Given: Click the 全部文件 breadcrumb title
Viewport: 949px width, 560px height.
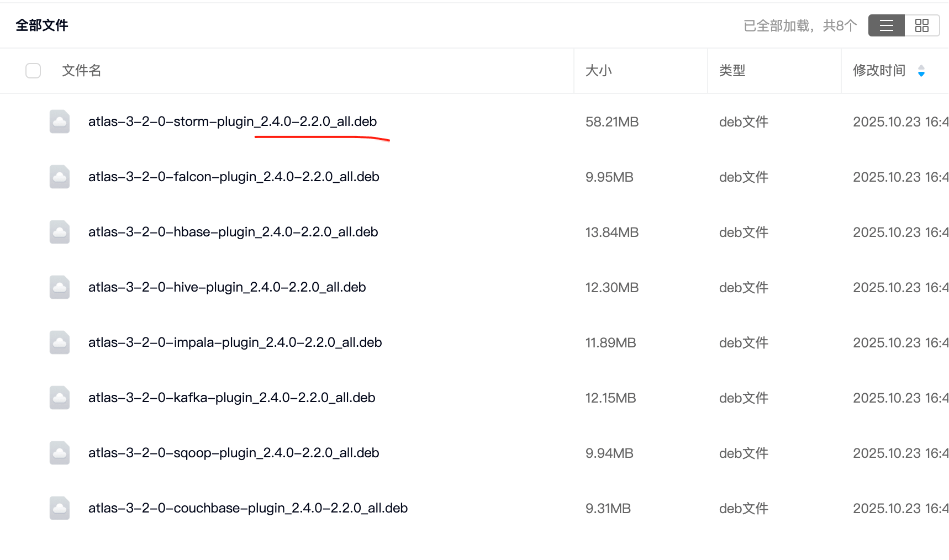Looking at the screenshot, I should click(42, 25).
